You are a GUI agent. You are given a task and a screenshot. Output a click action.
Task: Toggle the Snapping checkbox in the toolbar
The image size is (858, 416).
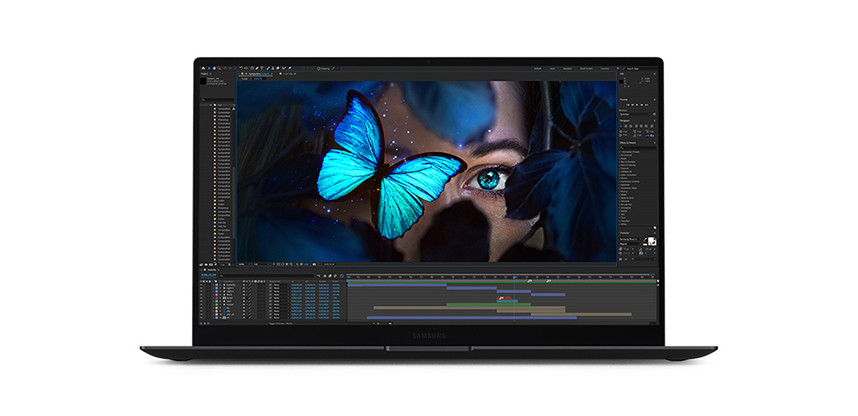tap(316, 67)
